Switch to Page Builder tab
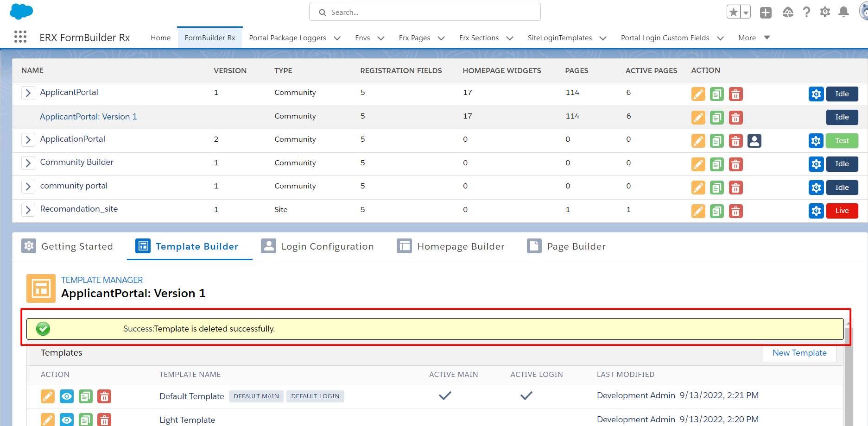The height and width of the screenshot is (426, 868). point(566,246)
